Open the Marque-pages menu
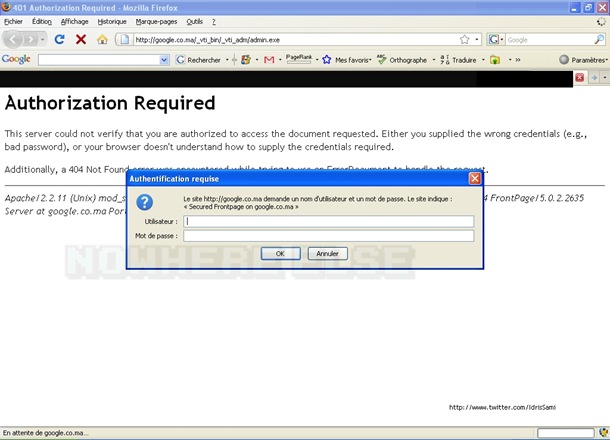The height and width of the screenshot is (440, 610). [156, 22]
